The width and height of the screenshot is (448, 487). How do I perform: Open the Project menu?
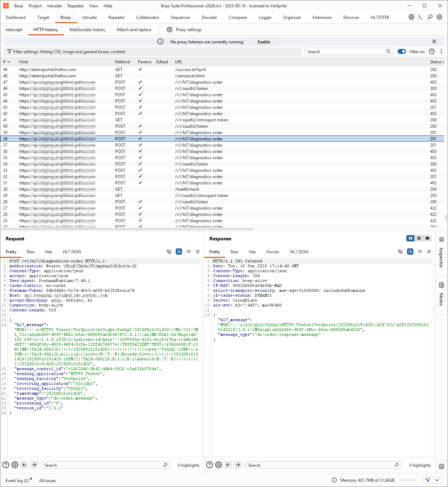click(x=35, y=6)
